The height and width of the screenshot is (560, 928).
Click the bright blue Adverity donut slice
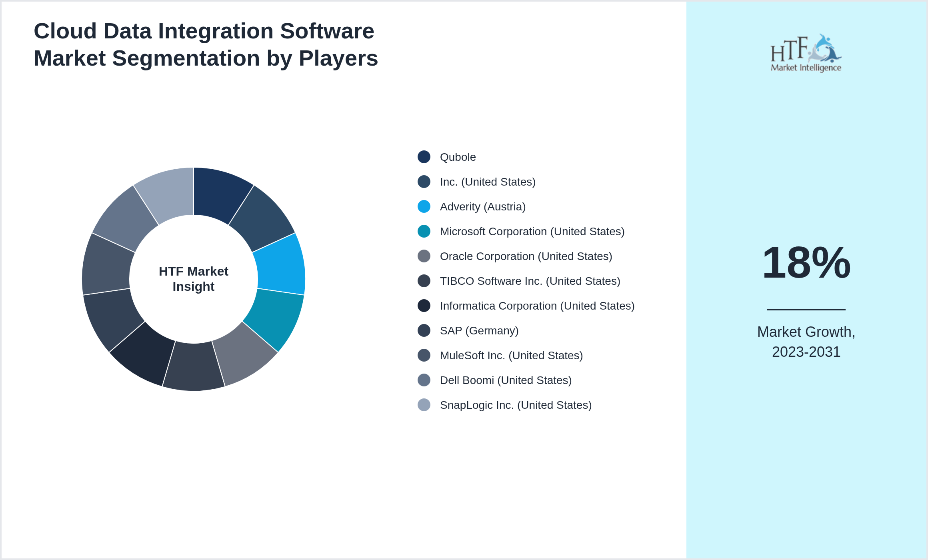tap(280, 266)
